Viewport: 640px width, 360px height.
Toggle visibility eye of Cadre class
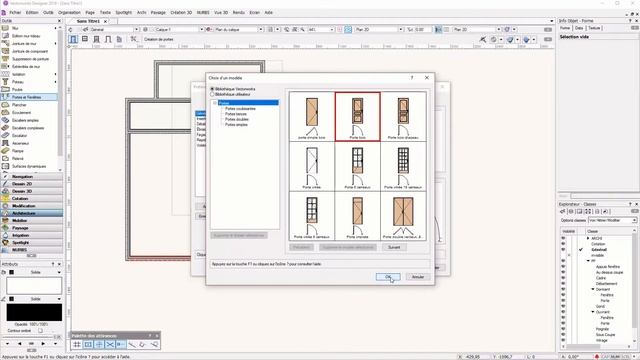click(563, 278)
